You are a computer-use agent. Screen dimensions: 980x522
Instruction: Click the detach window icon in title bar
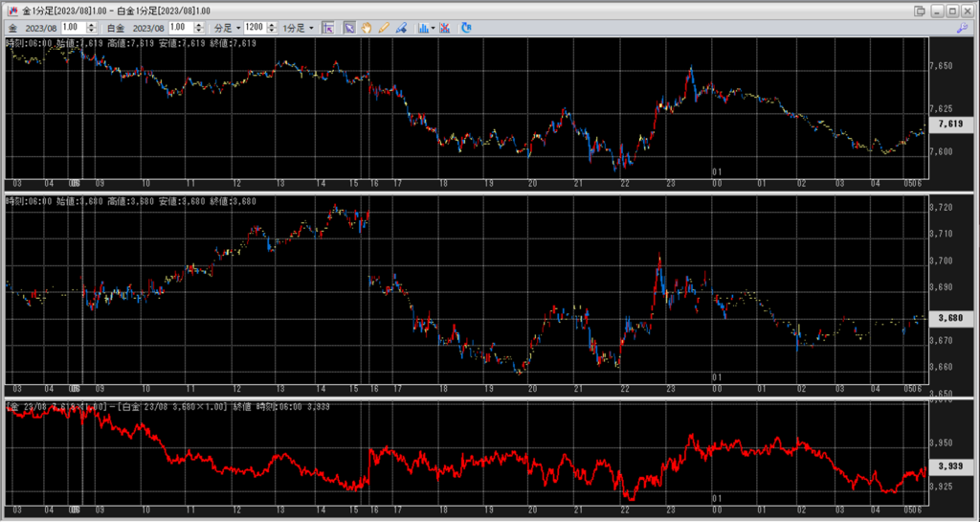click(920, 11)
